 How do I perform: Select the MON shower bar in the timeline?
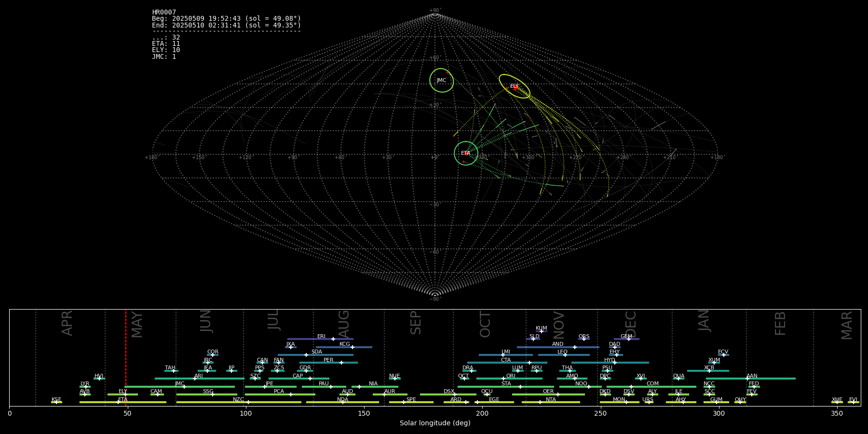point(620,402)
